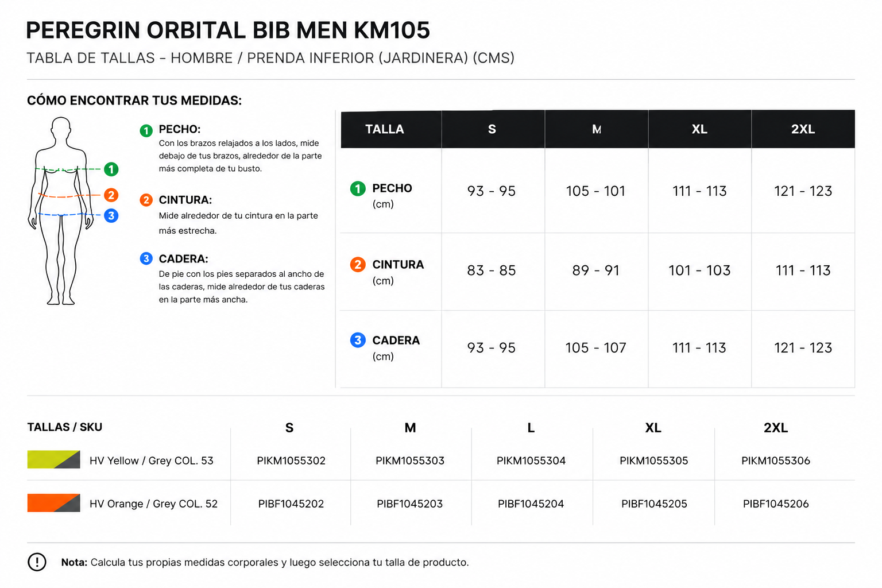Click the 2XL column header in the size table
Viewport: 882px width, 588px height.
(x=803, y=129)
